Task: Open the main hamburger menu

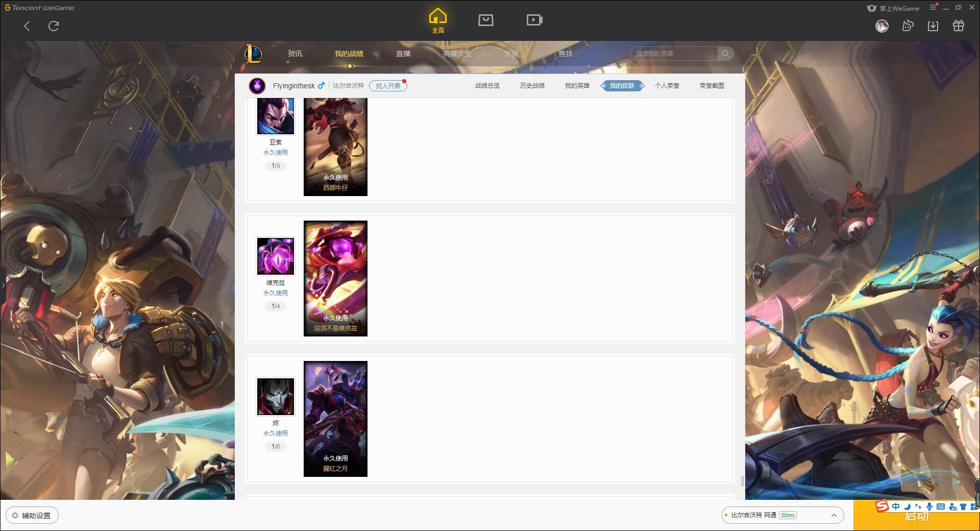Action: tap(933, 8)
